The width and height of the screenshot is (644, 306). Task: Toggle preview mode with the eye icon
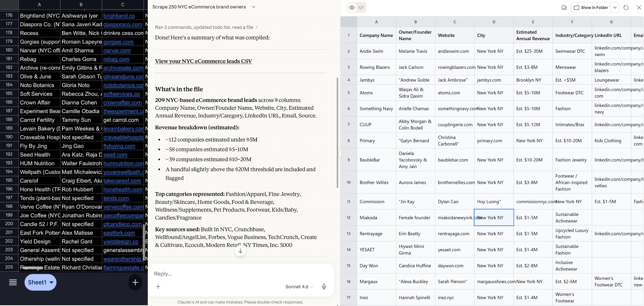(x=351, y=7)
